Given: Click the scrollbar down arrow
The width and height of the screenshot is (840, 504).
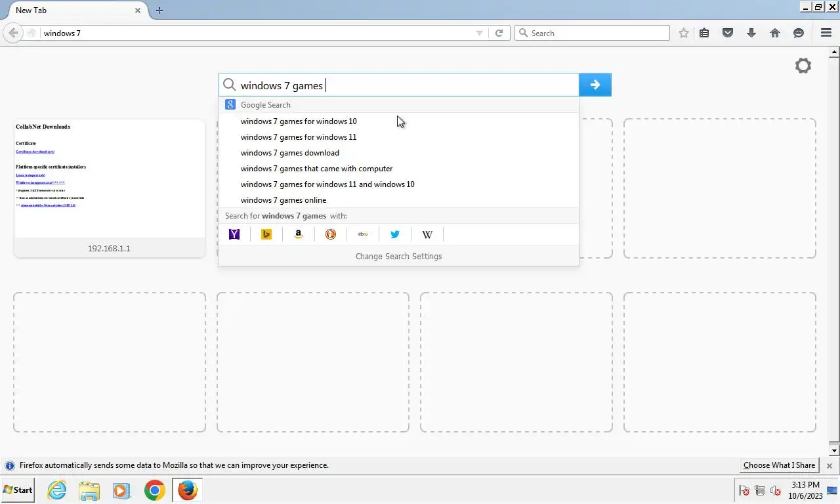Looking at the screenshot, I should (835, 451).
